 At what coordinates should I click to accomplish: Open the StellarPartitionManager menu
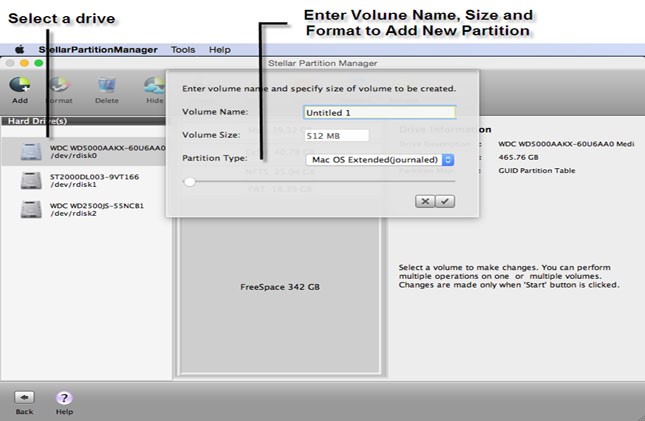point(98,50)
